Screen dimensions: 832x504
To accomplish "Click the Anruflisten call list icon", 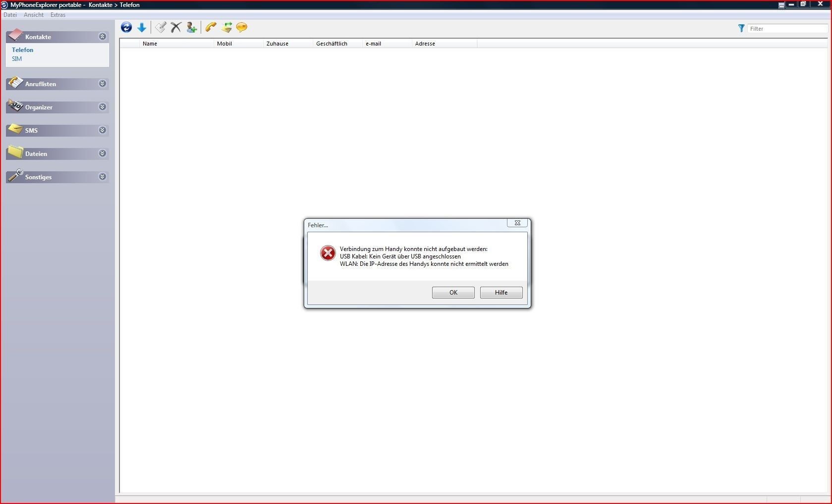I will [15, 82].
